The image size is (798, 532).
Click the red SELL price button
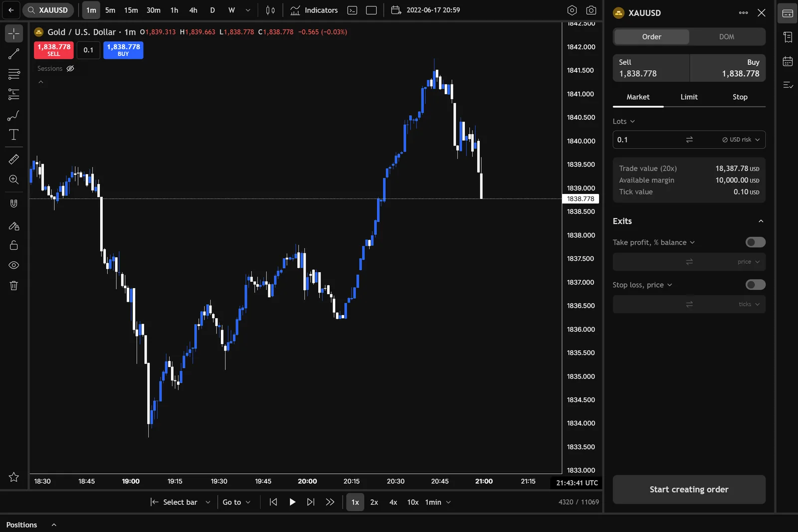(x=54, y=50)
